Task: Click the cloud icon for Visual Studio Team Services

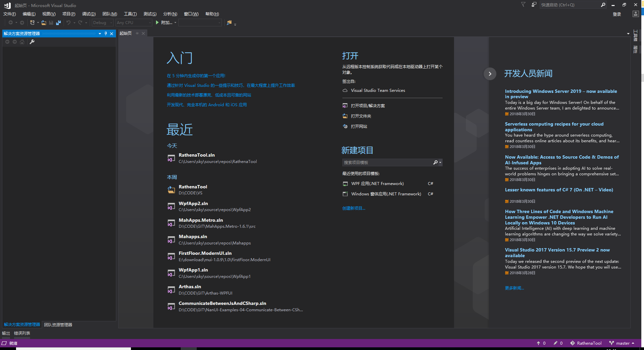Action: click(345, 91)
